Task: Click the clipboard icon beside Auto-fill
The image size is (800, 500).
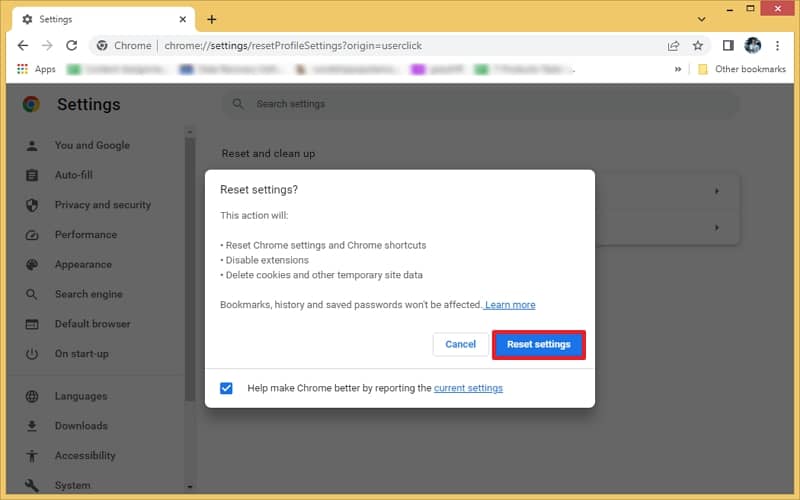Action: click(x=32, y=176)
